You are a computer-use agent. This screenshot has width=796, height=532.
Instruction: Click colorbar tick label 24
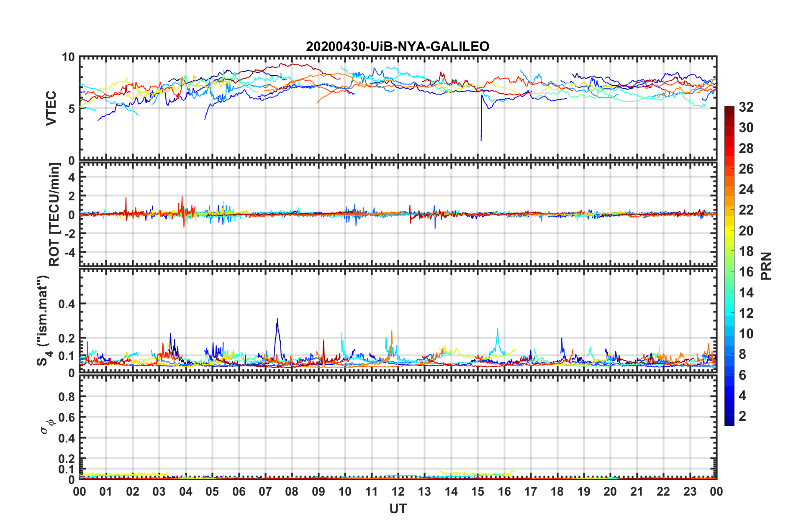746,189
